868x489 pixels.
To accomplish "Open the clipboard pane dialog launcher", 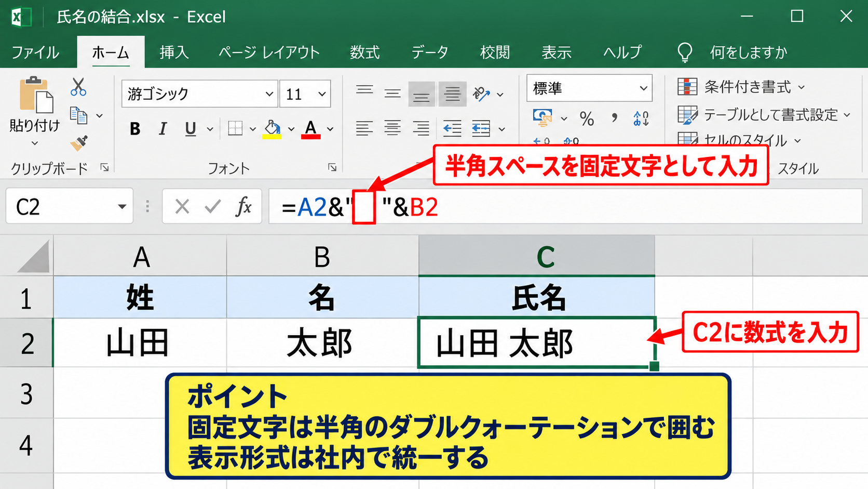I will coord(105,167).
